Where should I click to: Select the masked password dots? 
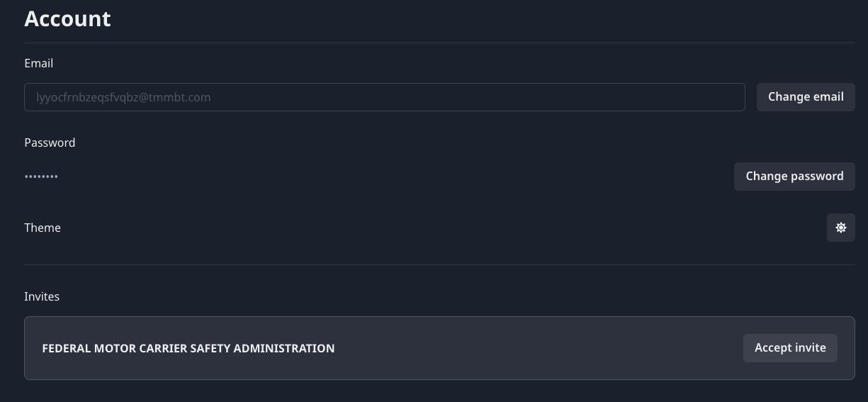pos(41,177)
